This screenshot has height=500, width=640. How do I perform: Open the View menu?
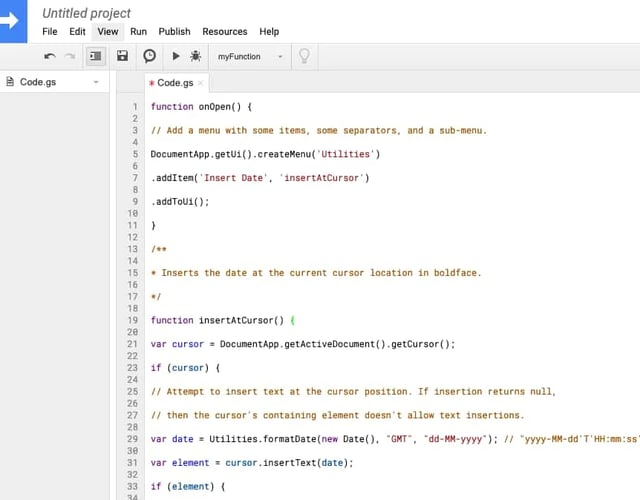107,32
